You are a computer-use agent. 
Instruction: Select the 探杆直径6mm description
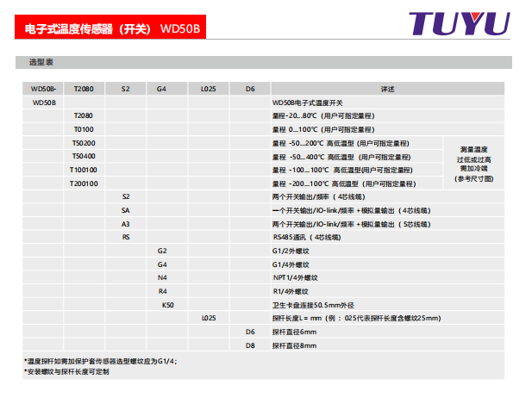coord(294,332)
